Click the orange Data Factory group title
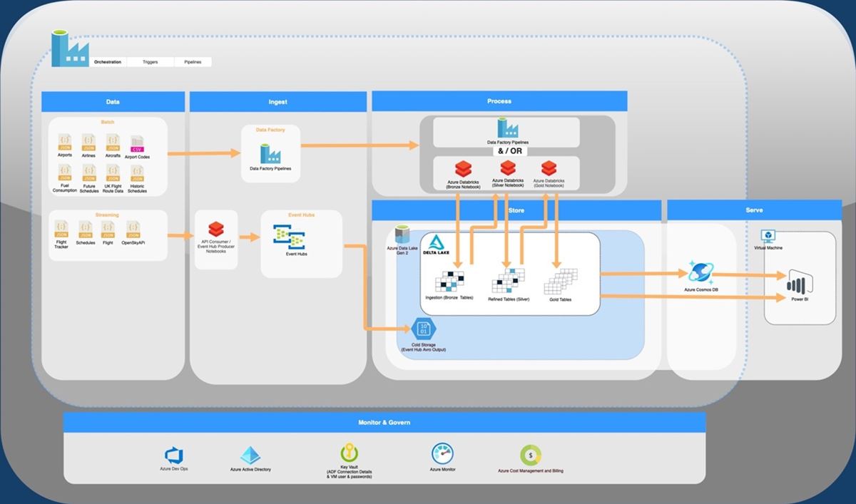Viewport: 856px width, 504px height. [x=270, y=130]
